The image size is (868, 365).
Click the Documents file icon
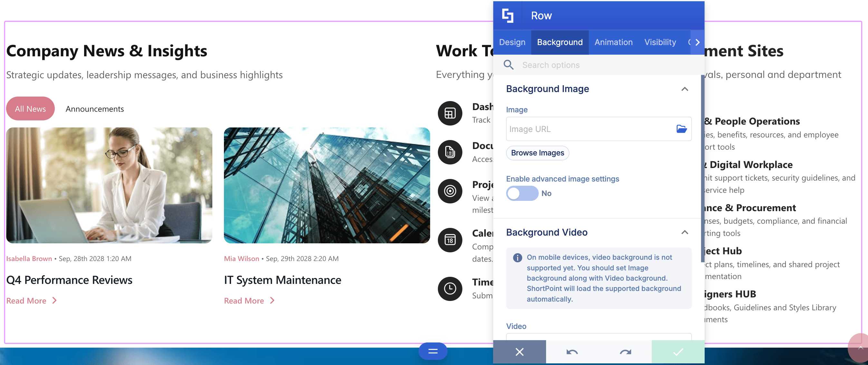click(450, 152)
